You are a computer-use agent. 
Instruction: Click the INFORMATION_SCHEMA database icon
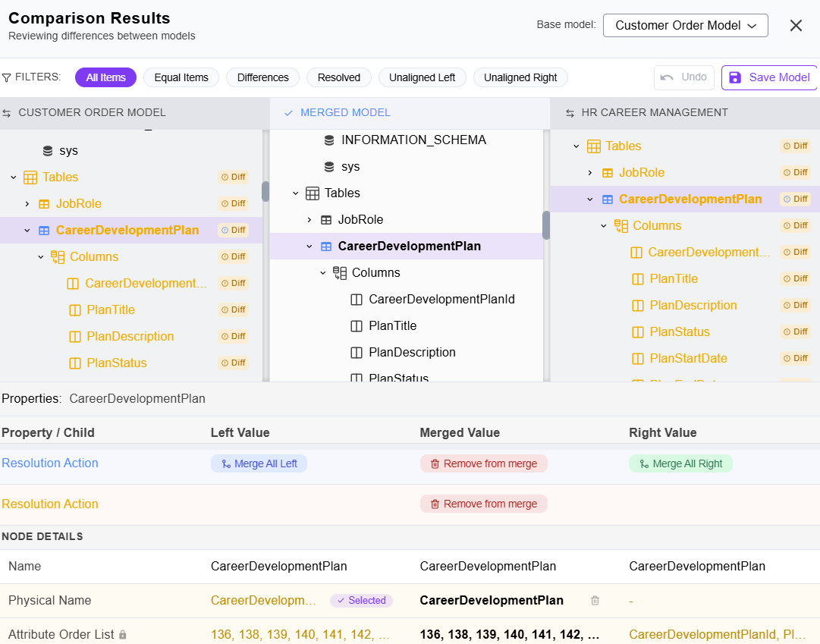pyautogui.click(x=329, y=140)
